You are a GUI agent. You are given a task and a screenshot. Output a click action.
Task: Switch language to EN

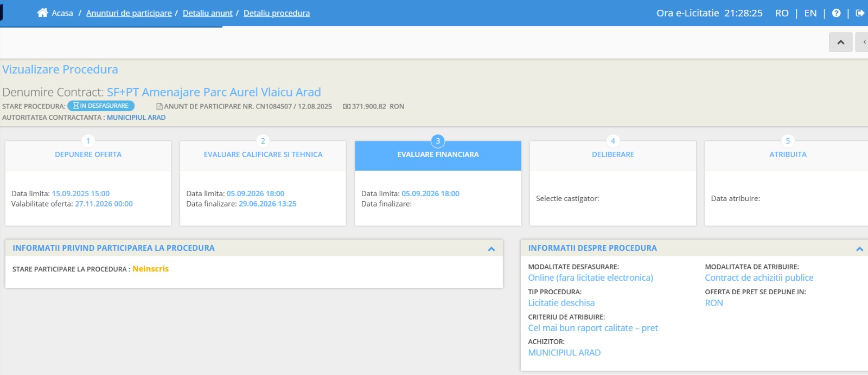[x=810, y=13]
